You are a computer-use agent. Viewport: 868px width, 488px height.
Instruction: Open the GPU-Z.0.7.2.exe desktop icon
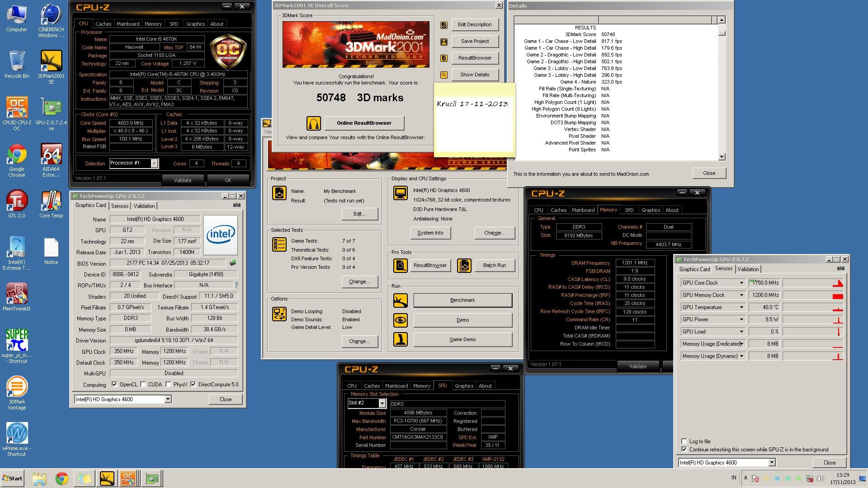click(51, 113)
